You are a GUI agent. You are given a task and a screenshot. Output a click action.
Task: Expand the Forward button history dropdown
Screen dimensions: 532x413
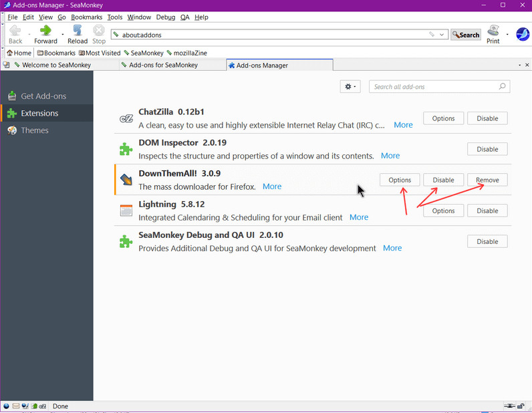63,34
